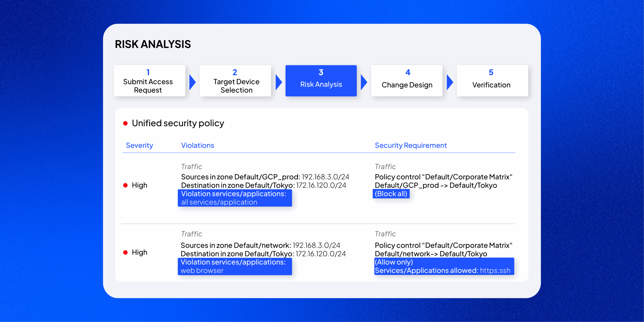Screen dimensions: 644x322
Task: Click arrow between Target Device Selection and Risk Analysis
Action: click(278, 82)
